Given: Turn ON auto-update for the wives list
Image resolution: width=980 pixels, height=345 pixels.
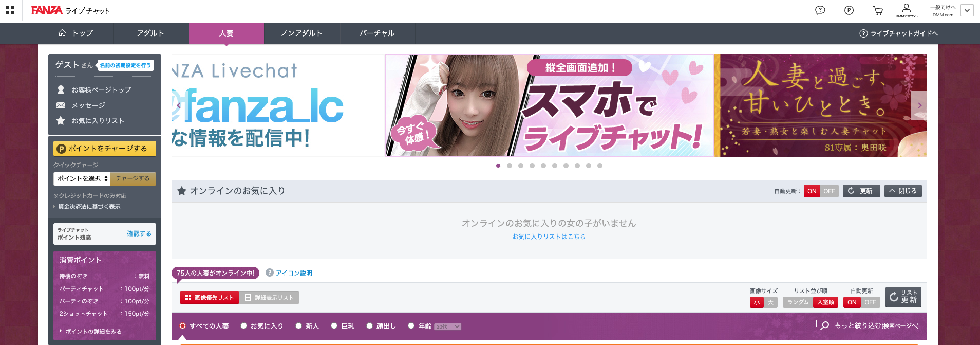Looking at the screenshot, I should [x=852, y=302].
